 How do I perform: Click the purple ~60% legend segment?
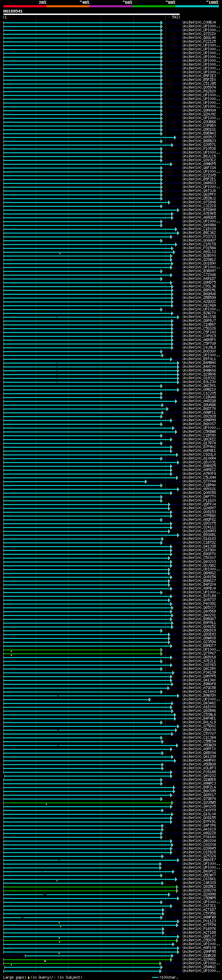111,7
